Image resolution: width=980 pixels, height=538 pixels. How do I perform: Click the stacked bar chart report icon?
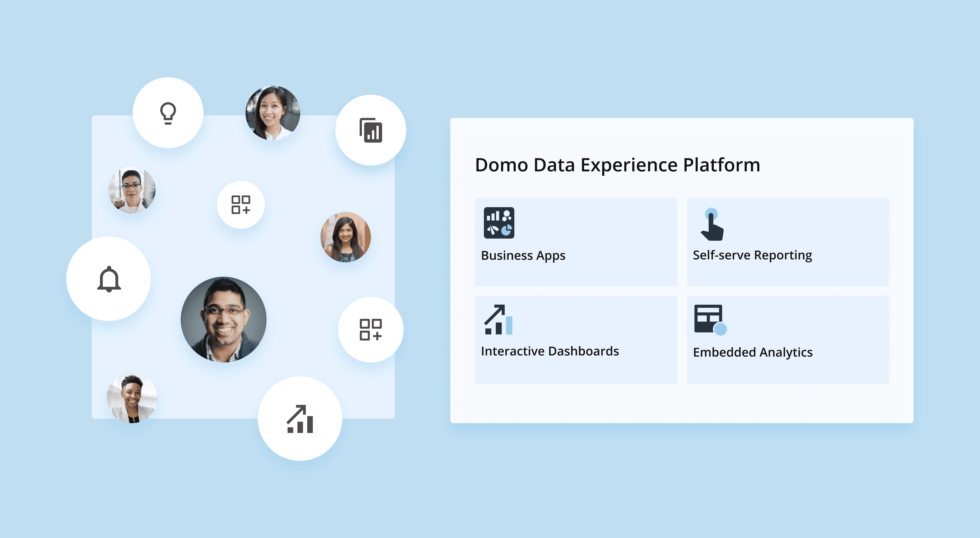click(x=371, y=130)
